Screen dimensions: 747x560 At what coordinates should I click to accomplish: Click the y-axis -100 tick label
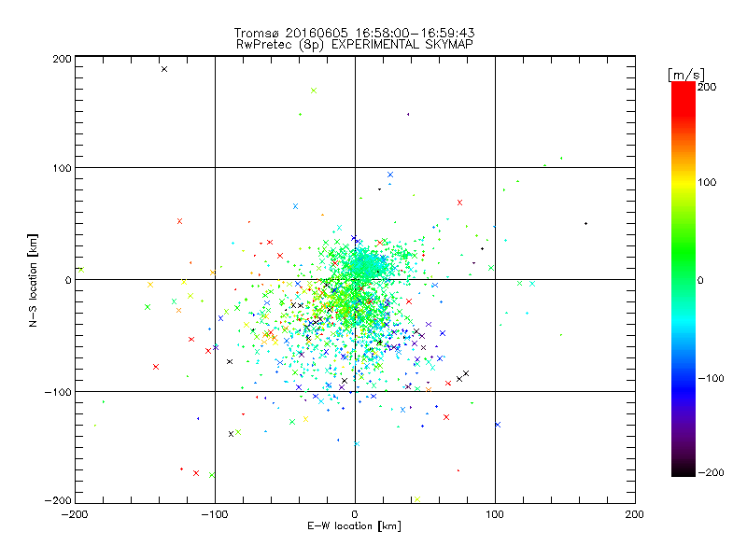tap(58, 392)
